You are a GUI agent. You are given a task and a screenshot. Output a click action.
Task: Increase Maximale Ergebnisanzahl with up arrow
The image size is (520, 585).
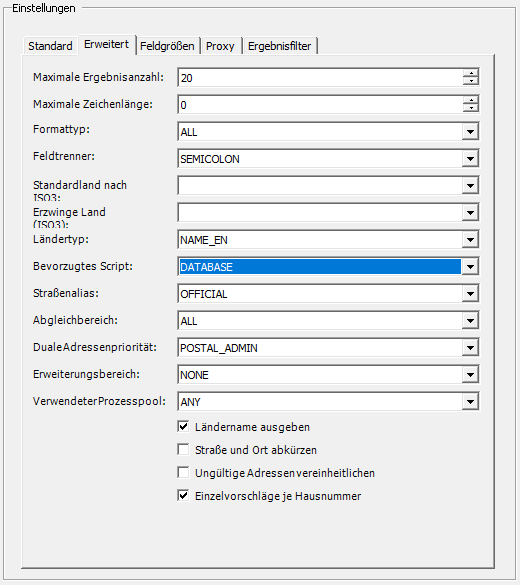click(471, 73)
